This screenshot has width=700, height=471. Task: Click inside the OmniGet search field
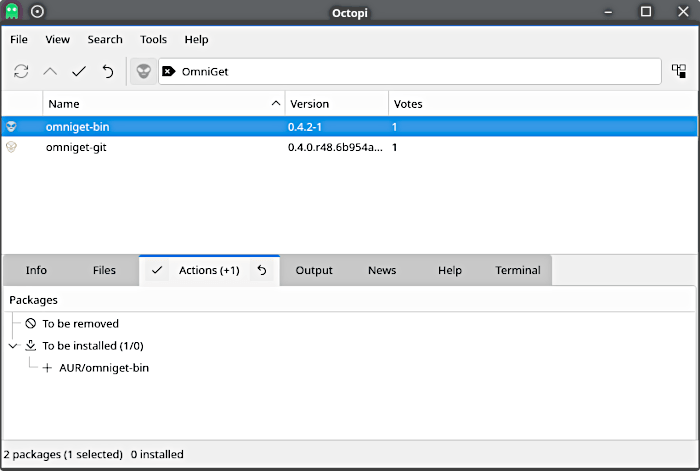pyautogui.click(x=410, y=71)
